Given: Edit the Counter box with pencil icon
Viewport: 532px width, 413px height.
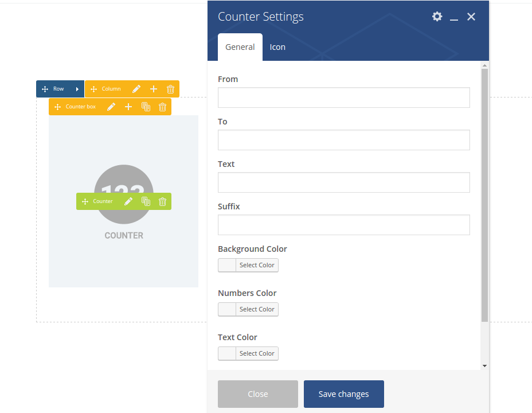Looking at the screenshot, I should (111, 107).
